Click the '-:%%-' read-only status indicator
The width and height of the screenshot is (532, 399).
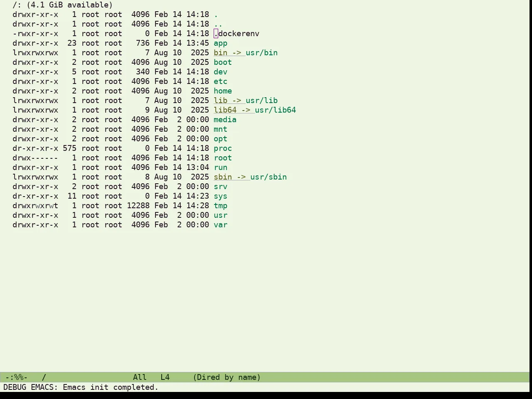[17, 377]
